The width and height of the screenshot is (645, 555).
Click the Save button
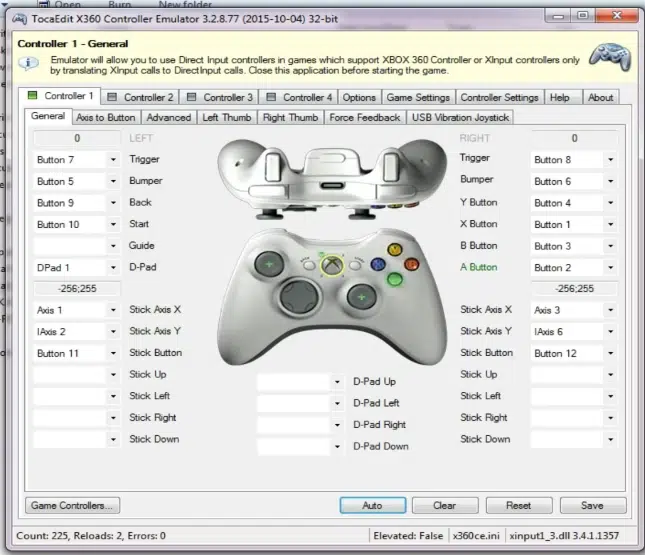593,505
